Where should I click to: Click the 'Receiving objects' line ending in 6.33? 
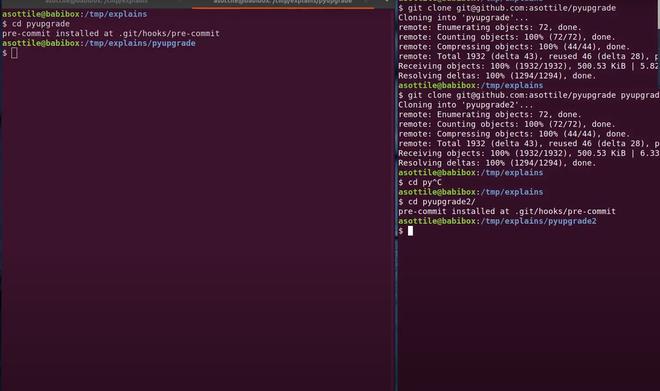(x=529, y=153)
